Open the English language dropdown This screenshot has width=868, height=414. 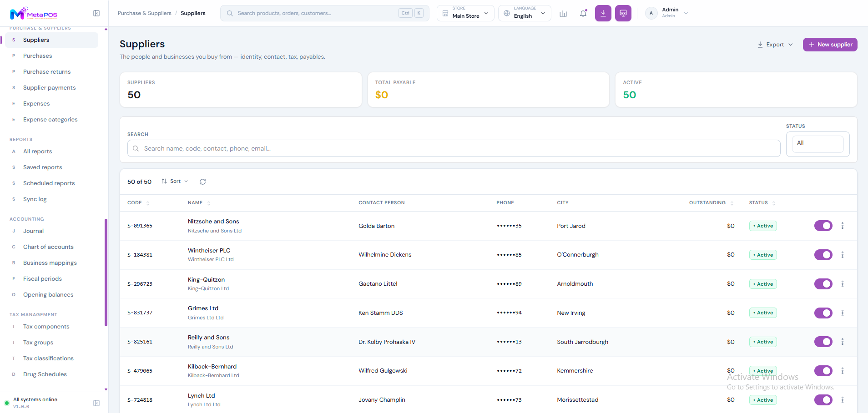pyautogui.click(x=525, y=13)
